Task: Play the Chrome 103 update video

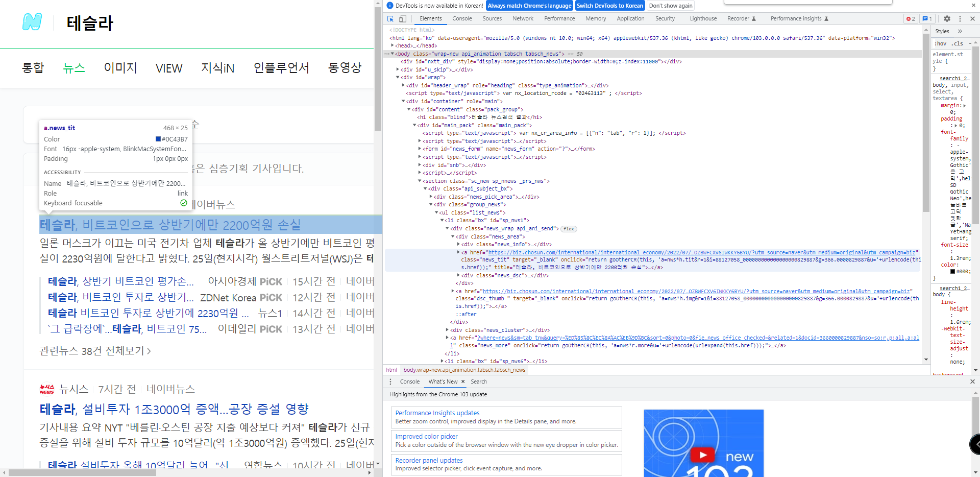Action: 703,455
